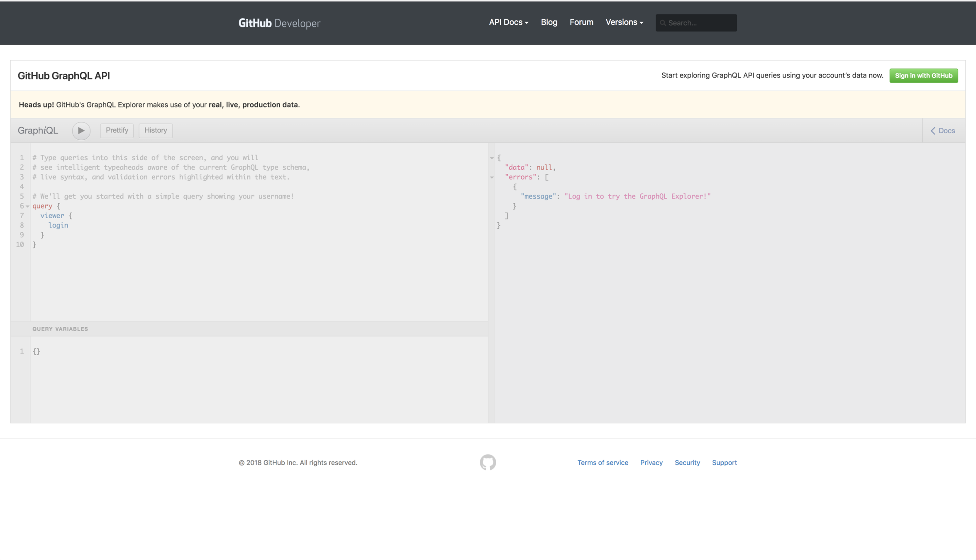Collapse the query block fold arrow on line 6

[x=27, y=206]
